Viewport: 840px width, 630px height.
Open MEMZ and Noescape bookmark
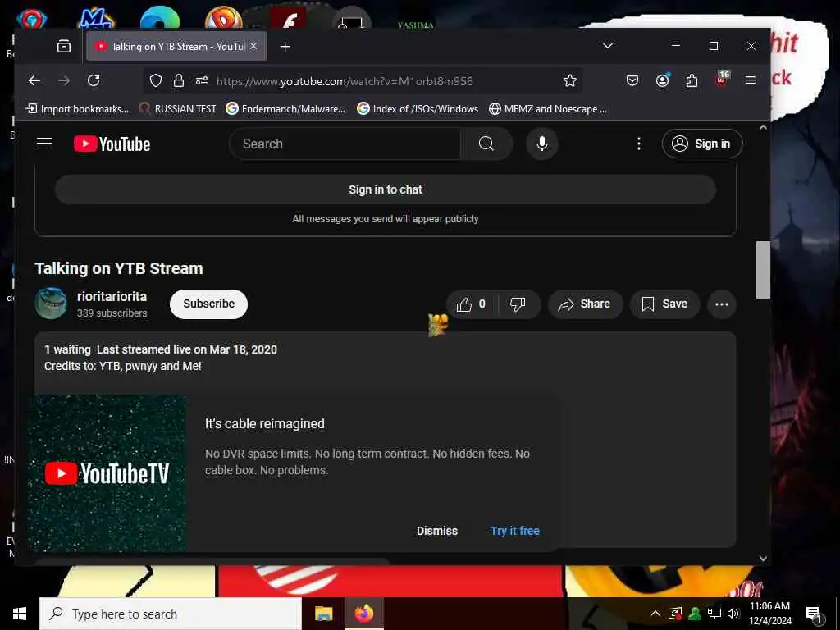tap(548, 109)
